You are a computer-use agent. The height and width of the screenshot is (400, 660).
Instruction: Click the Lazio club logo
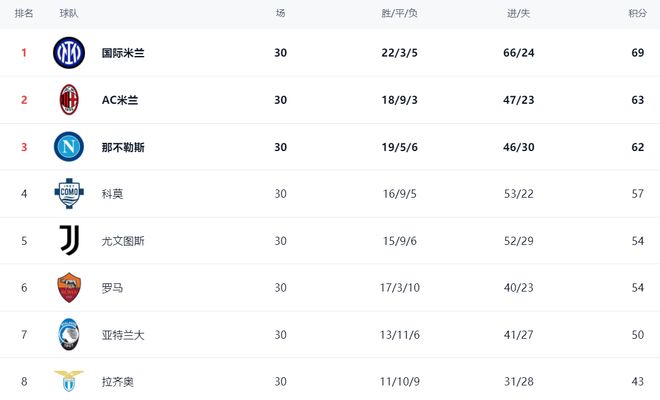point(69,380)
